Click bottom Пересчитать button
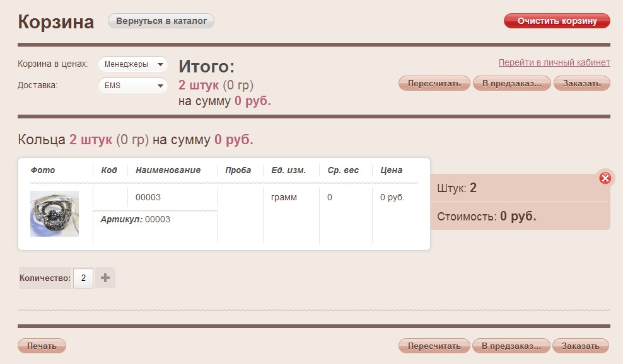 click(434, 346)
